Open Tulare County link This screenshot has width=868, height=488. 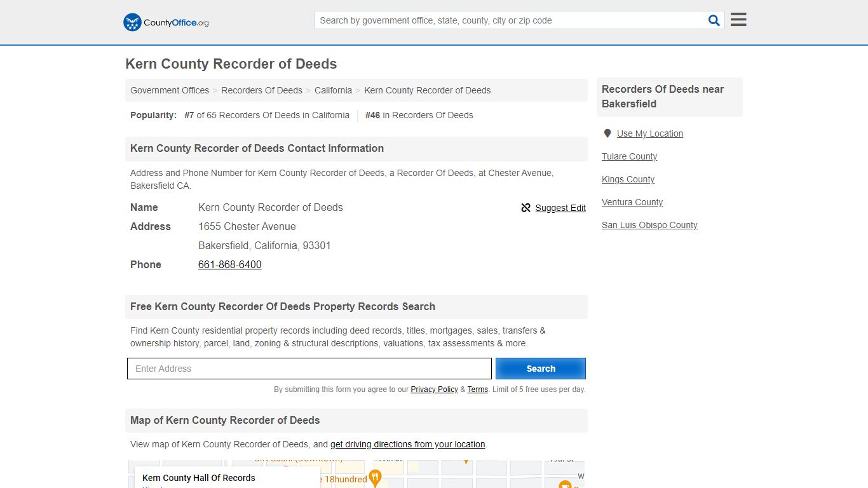pyautogui.click(x=630, y=156)
